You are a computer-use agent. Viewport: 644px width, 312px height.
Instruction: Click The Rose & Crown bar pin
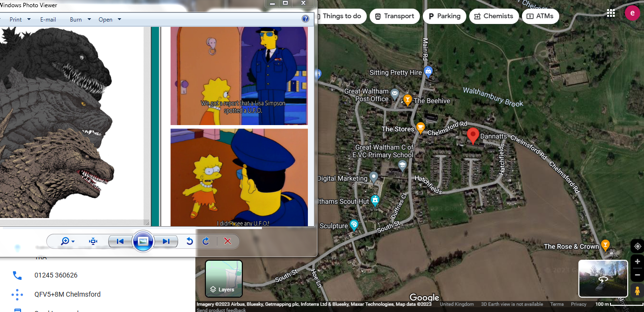pos(605,245)
